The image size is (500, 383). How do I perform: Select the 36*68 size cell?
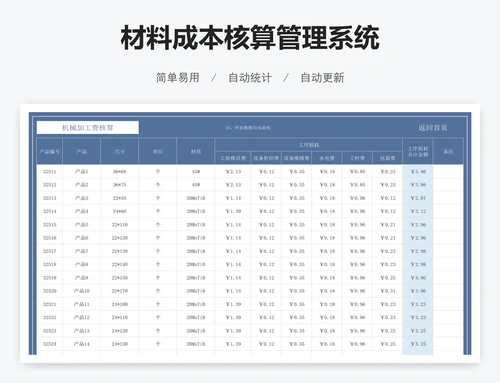[x=119, y=172]
